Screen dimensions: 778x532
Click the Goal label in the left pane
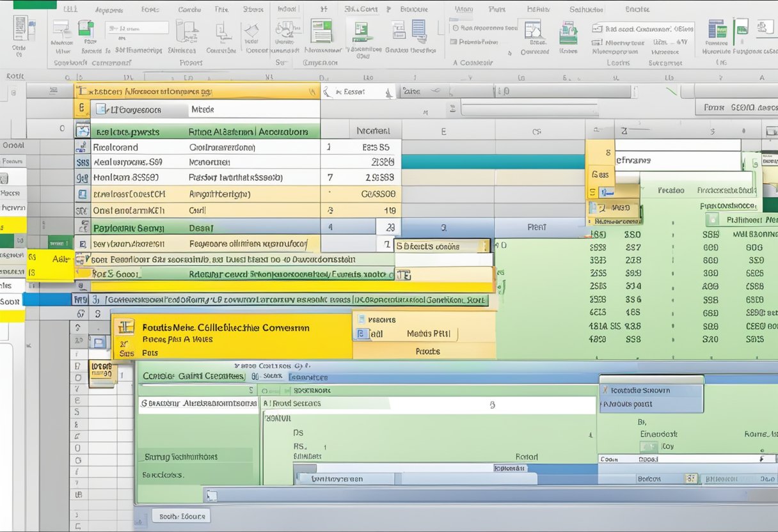coord(13,146)
